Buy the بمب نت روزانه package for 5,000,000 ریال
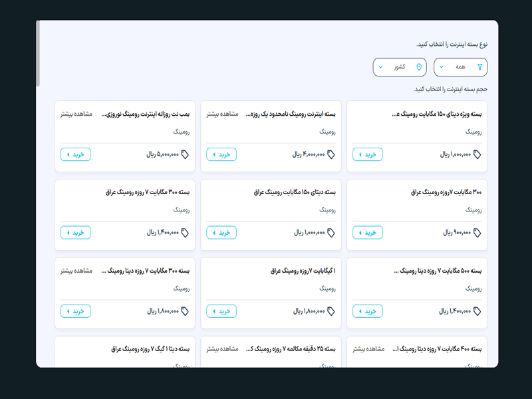This screenshot has height=399, width=532. point(76,154)
